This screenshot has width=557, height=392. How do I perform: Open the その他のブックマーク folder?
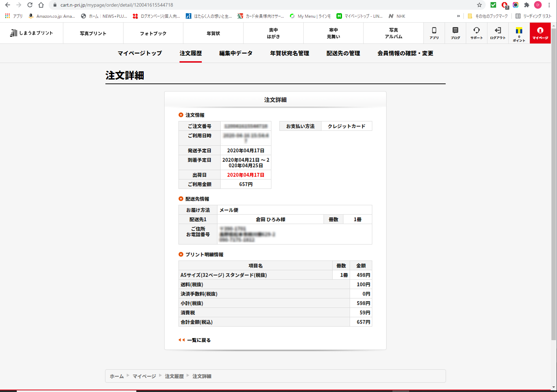488,16
